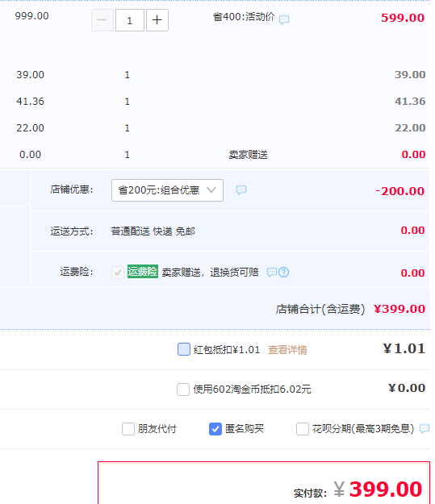Uncheck the 匿名购买 checkbox
This screenshot has width=435, height=504.
[215, 429]
